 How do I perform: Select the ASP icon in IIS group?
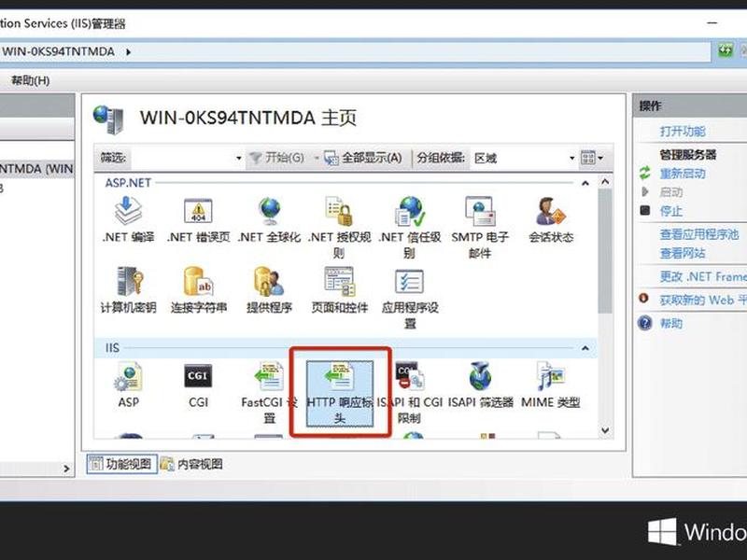click(128, 385)
